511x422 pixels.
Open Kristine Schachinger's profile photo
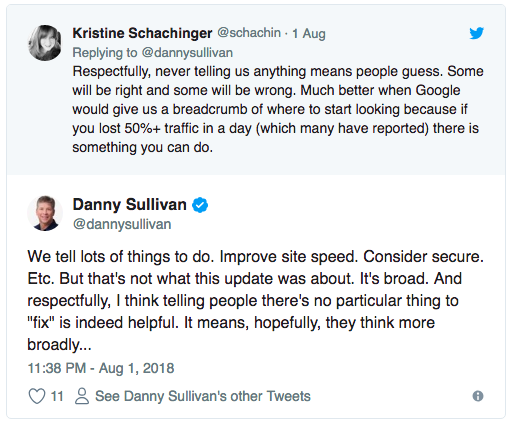pos(45,43)
